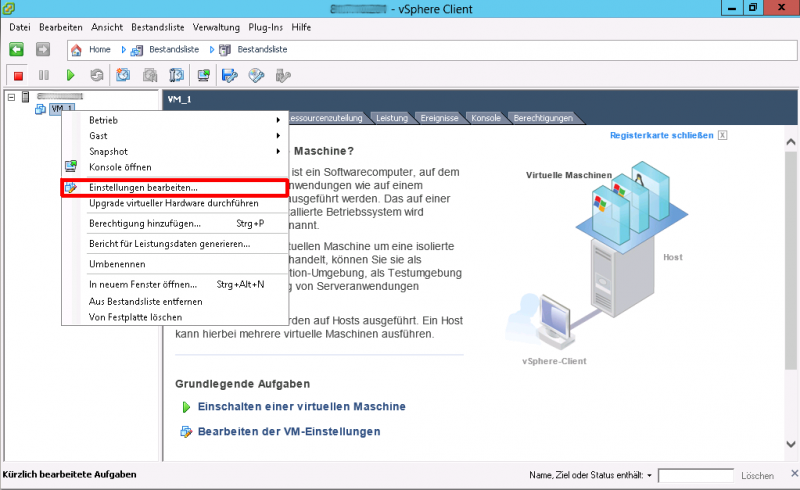Expand the Snapshot submenu arrow
The image size is (800, 490).
click(x=278, y=152)
